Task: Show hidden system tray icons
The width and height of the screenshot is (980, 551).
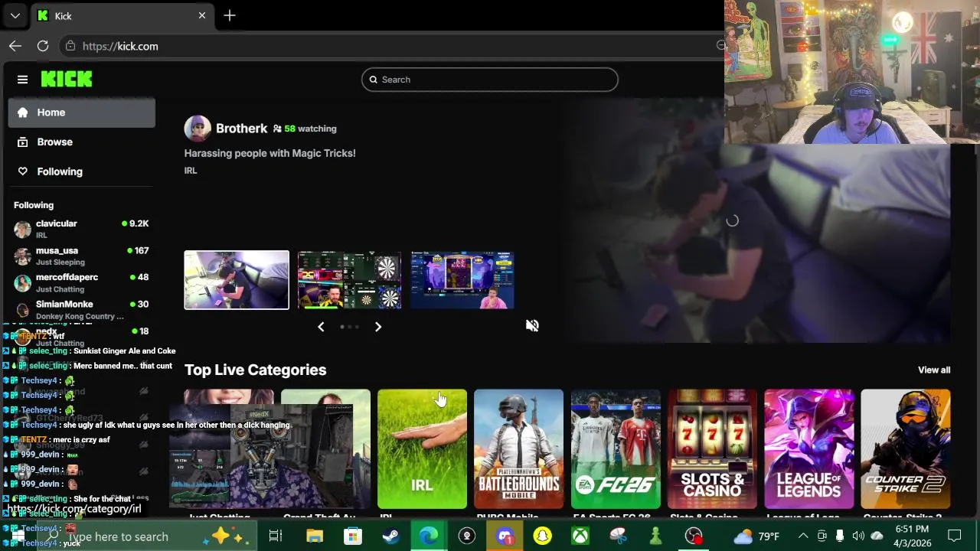Action: 803,536
